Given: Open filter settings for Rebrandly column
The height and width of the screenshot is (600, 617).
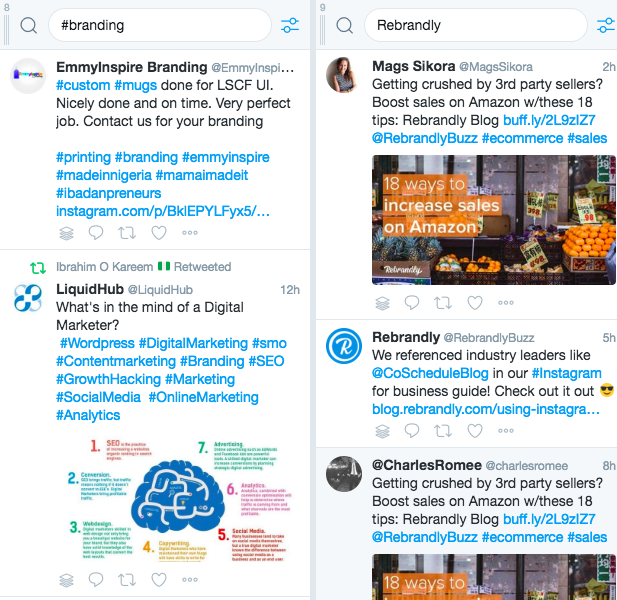Looking at the screenshot, I should pyautogui.click(x=606, y=26).
